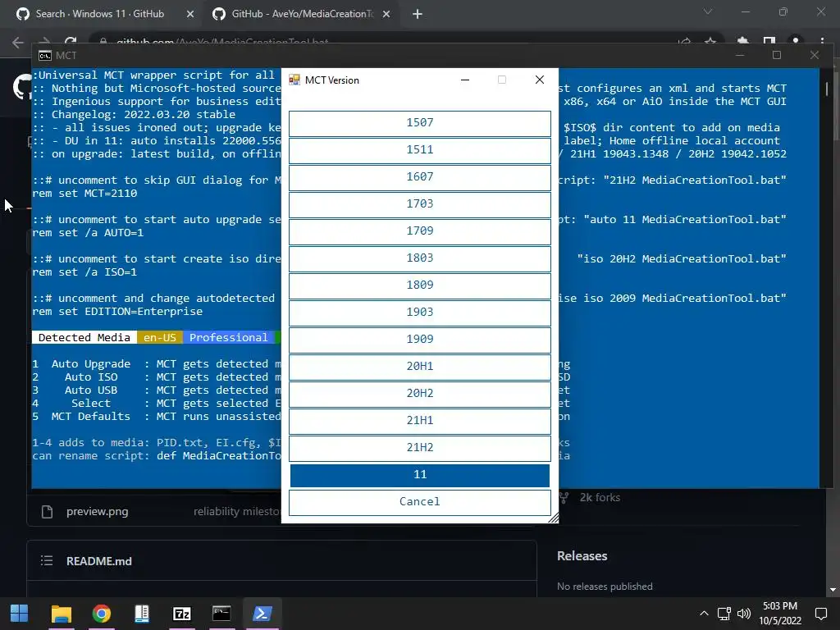The height and width of the screenshot is (630, 840).
Task: Go back in the browser
Action: click(x=18, y=42)
